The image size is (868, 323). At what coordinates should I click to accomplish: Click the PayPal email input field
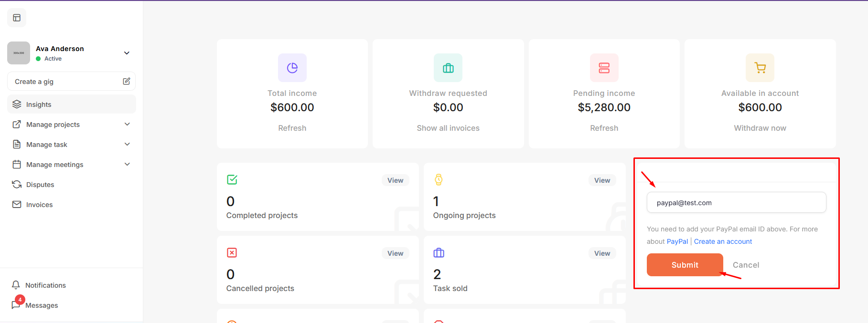(x=736, y=203)
